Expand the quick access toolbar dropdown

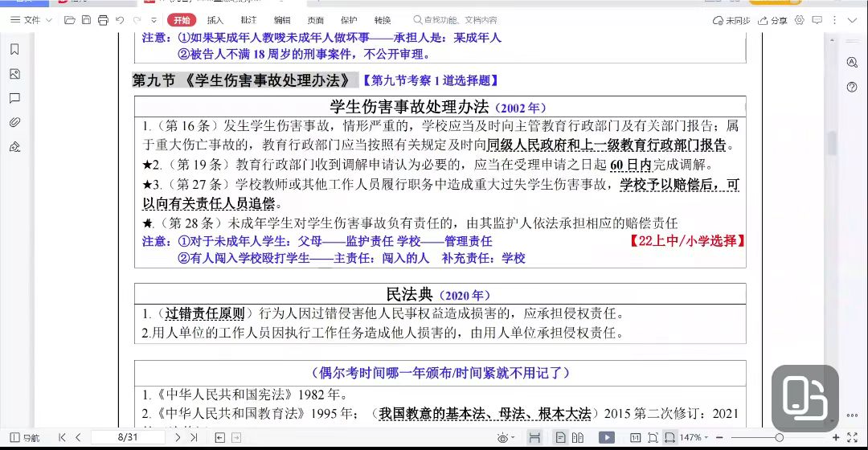(x=154, y=20)
